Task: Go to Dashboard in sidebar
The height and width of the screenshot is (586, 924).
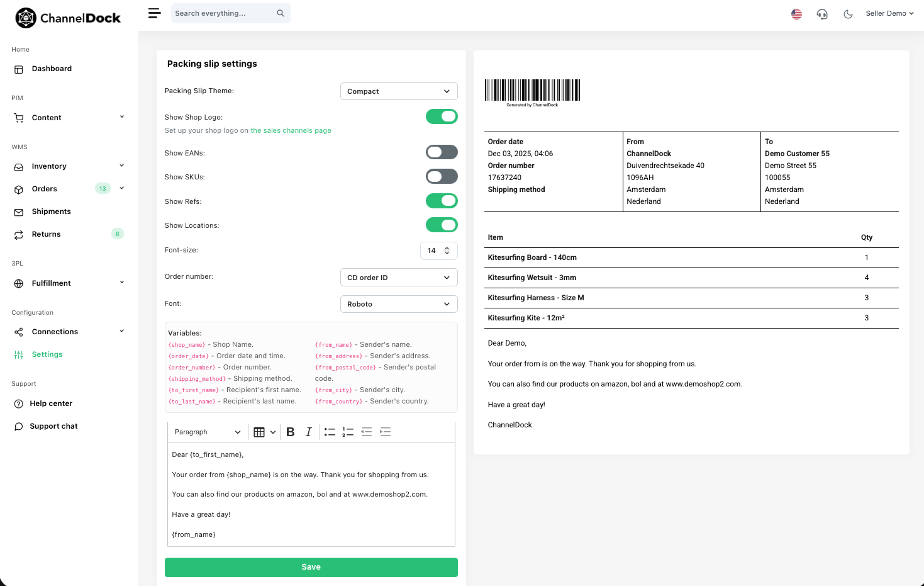Action: pos(52,69)
